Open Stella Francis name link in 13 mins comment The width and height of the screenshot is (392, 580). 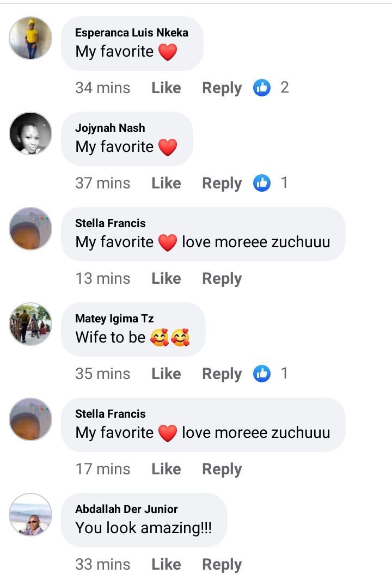click(x=110, y=223)
